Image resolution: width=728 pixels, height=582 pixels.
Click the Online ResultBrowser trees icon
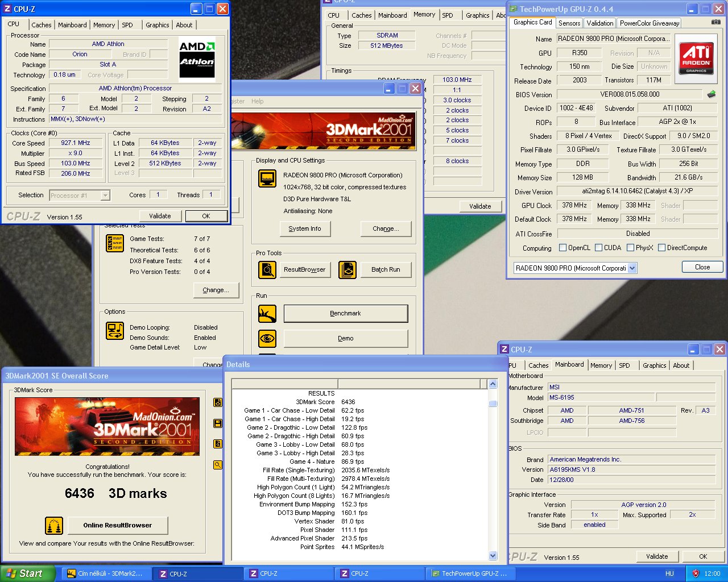pyautogui.click(x=54, y=525)
